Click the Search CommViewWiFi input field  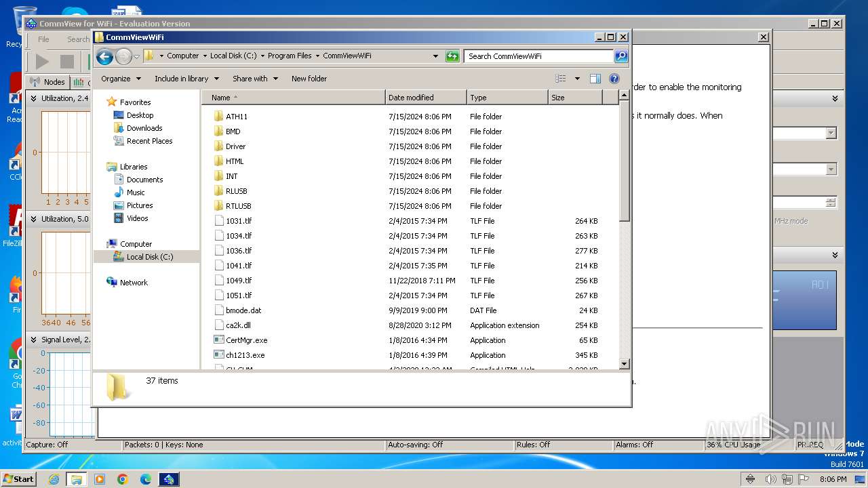coord(539,56)
